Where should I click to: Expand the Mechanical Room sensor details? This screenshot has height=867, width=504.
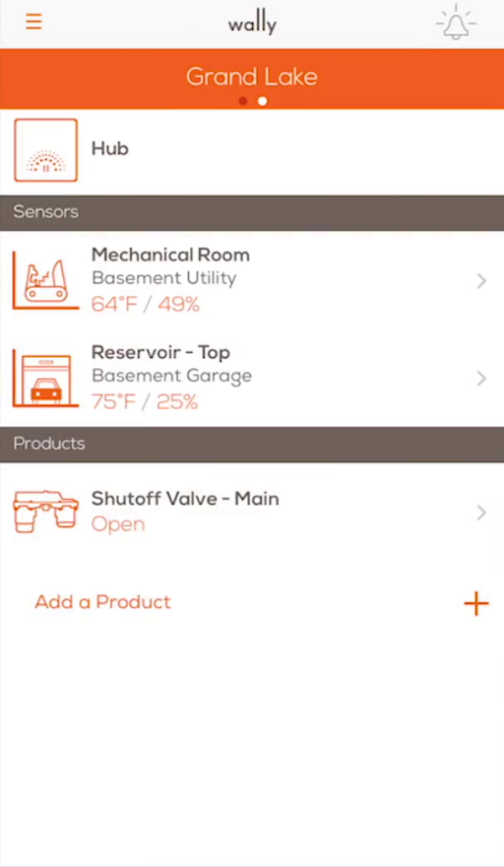tap(481, 281)
